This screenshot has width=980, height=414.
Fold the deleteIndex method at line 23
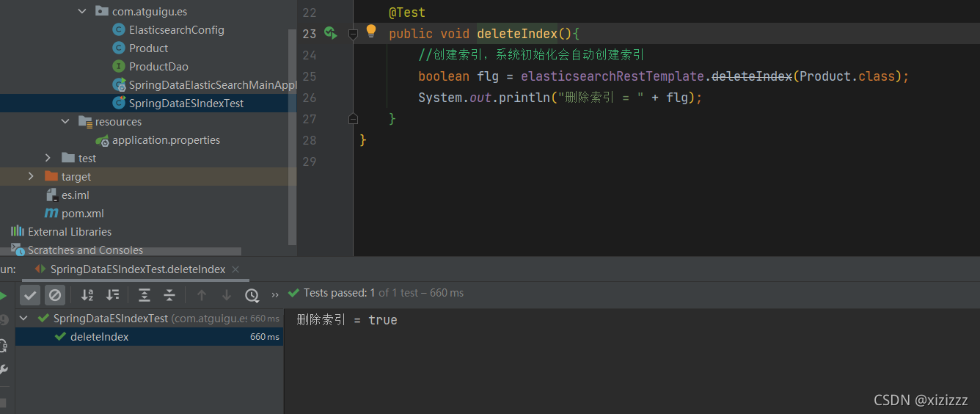click(x=353, y=34)
